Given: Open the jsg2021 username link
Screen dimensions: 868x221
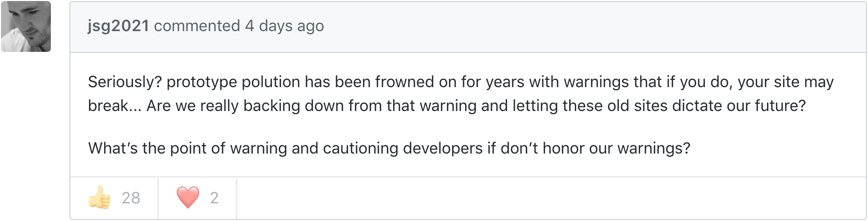Looking at the screenshot, I should click(118, 26).
